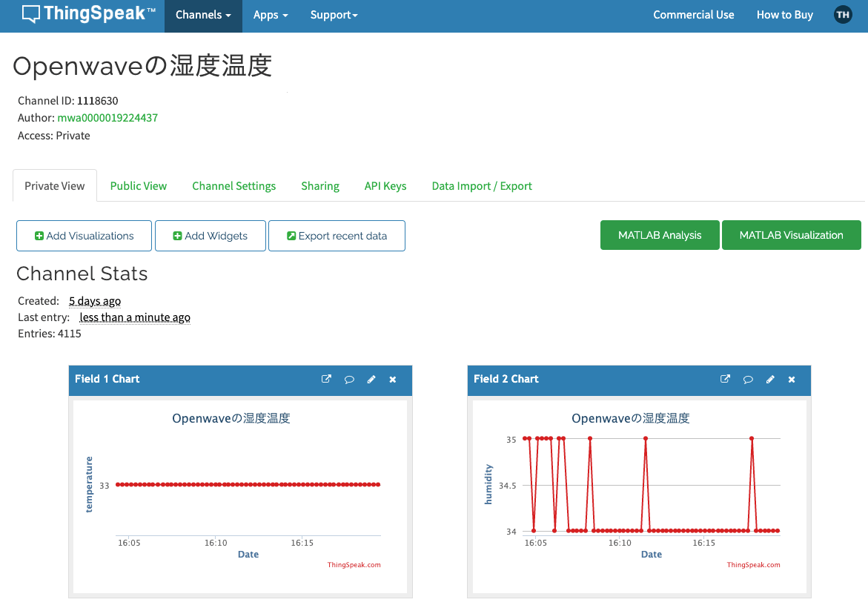Click the MATLAB Visualization button
Screen dimensions: 868x608
792,235
